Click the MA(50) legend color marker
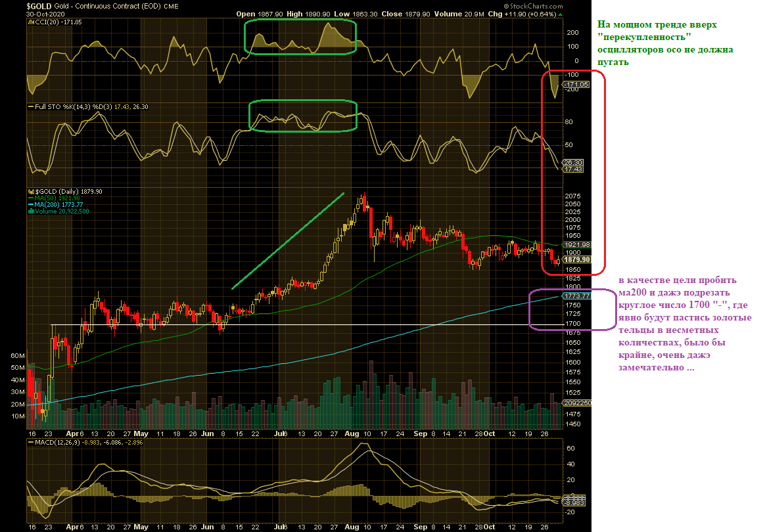This screenshot has width=765, height=532. pos(30,198)
